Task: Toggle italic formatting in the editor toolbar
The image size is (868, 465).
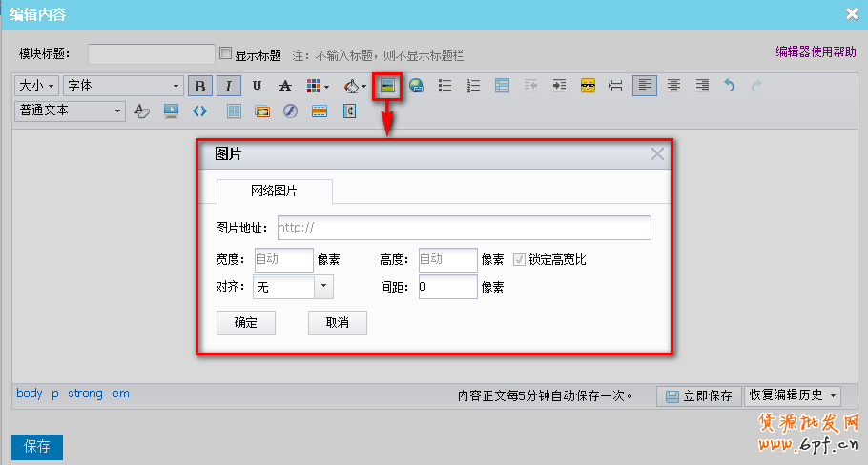Action: (228, 86)
